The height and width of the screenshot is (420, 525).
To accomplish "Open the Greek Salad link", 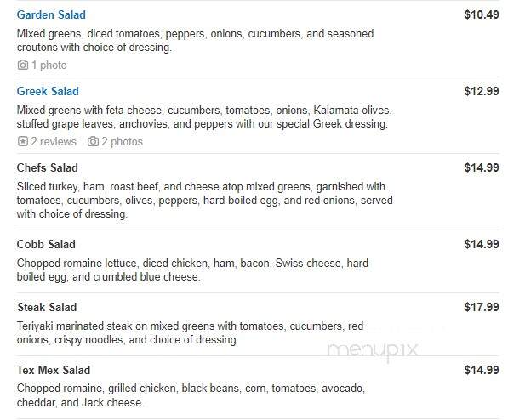I will point(48,91).
